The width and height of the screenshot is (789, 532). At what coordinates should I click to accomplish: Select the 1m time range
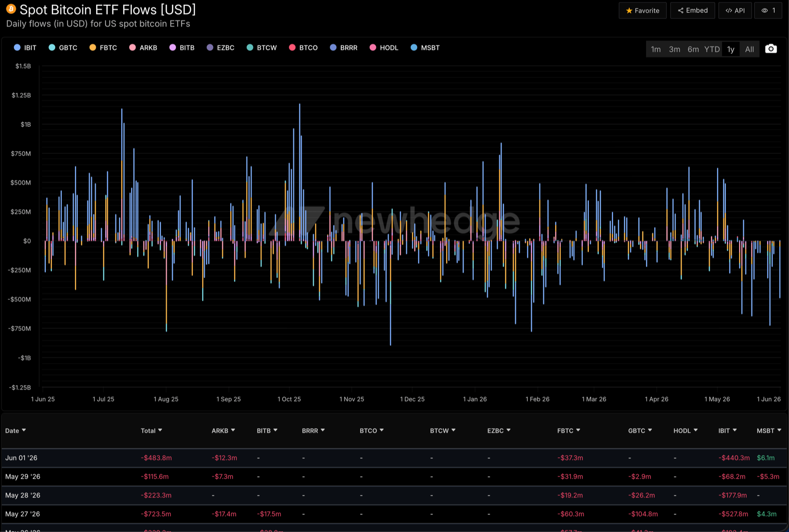click(656, 49)
